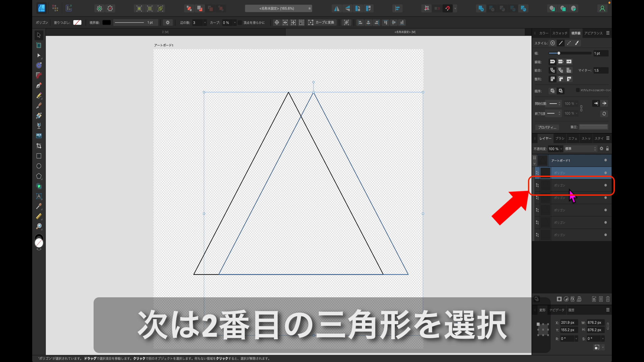Switch to the ブラシ tab
Image resolution: width=644 pixels, height=362 pixels.
[559, 138]
